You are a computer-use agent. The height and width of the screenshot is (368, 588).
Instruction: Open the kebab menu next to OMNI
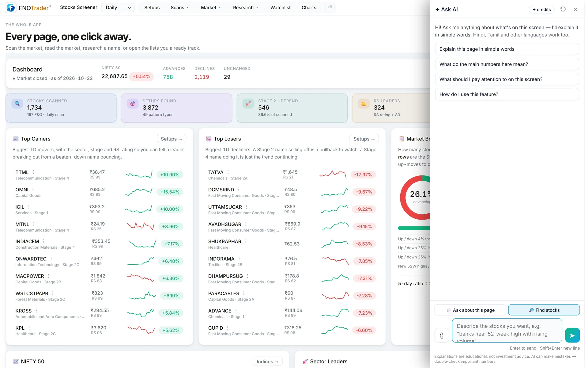(x=33, y=190)
